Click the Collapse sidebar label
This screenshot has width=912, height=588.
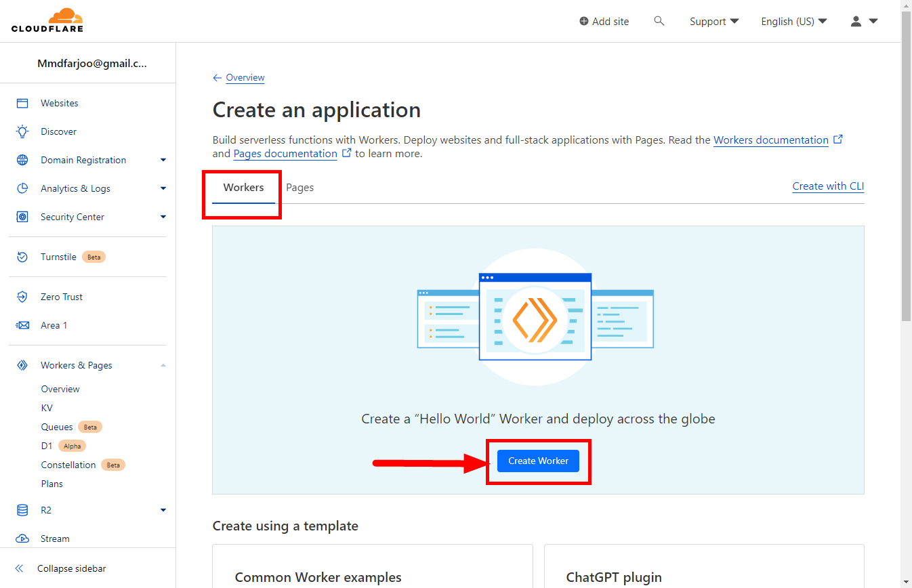(x=72, y=568)
